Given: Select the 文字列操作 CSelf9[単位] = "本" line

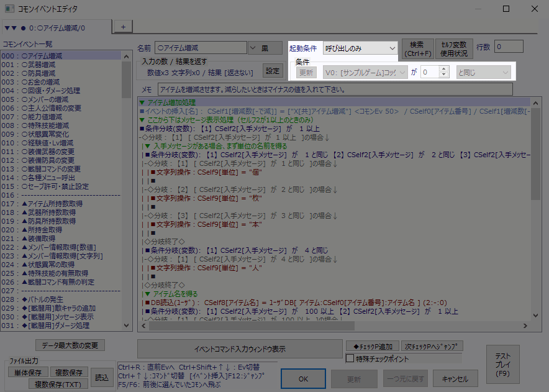Looking at the screenshot, I should point(335,224).
